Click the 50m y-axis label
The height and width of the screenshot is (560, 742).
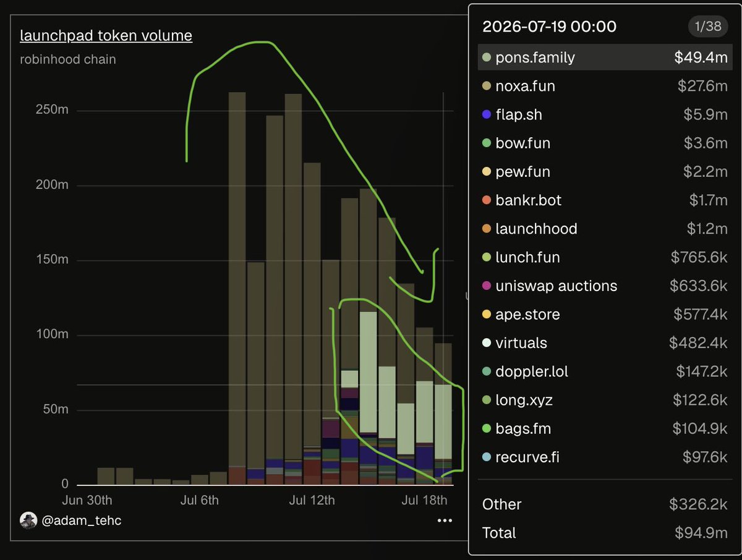[54, 410]
